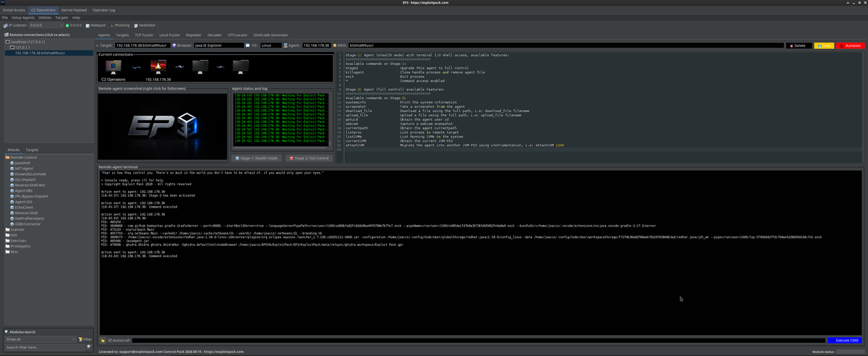This screenshot has width=868, height=356.
Task: Open the HexEditor tool
Action: click(144, 25)
